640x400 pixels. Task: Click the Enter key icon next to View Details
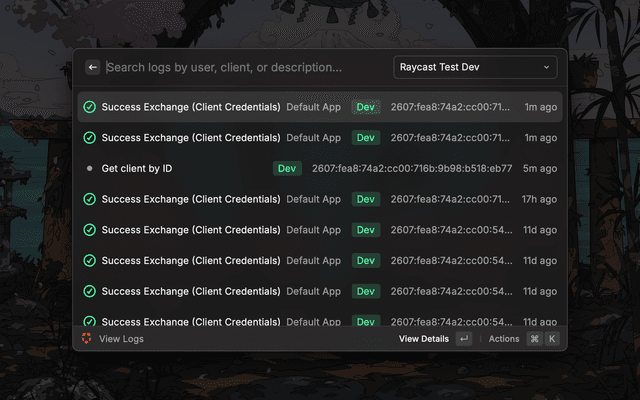[x=464, y=339]
